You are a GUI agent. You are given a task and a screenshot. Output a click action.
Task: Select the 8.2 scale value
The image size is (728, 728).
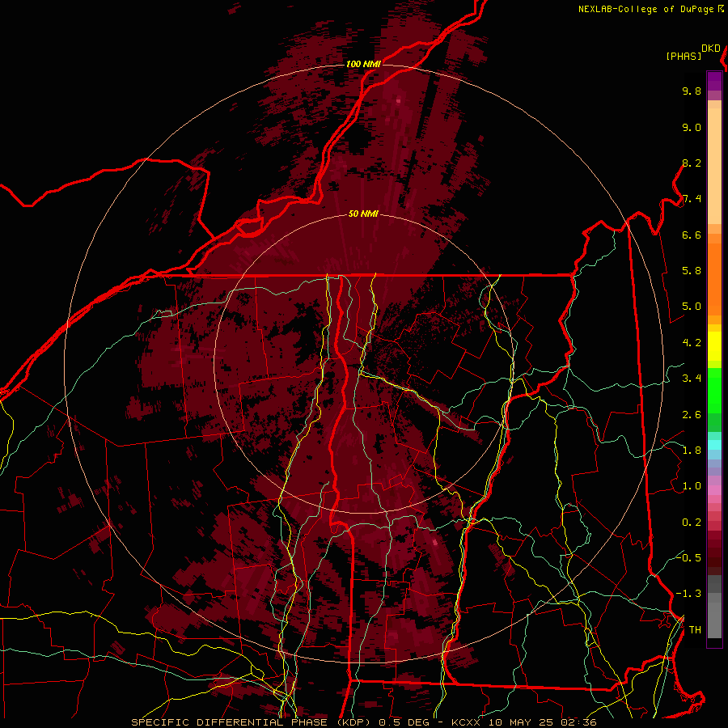692,163
